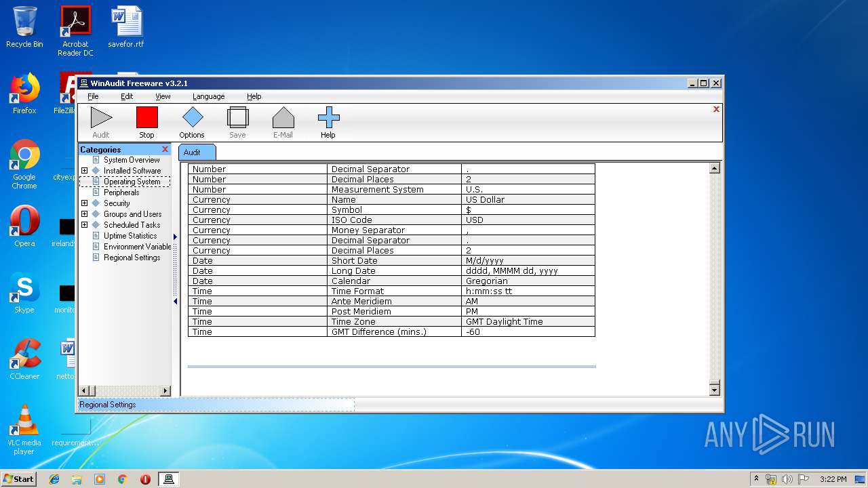Click right arrow of Categories horizontal scrollbar
The height and width of the screenshot is (488, 868).
pyautogui.click(x=165, y=390)
